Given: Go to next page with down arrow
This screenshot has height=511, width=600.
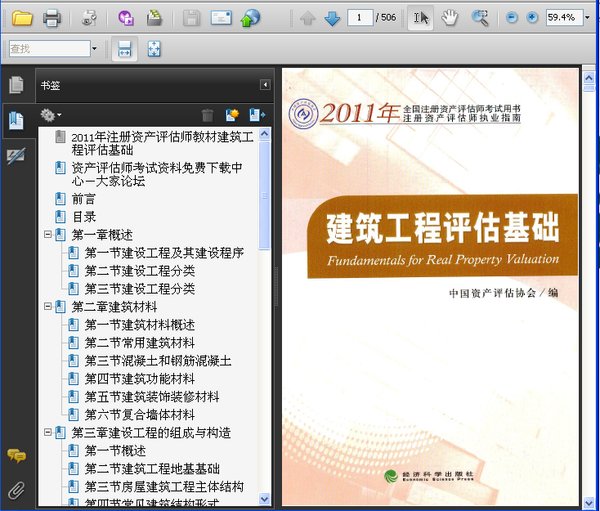Looking at the screenshot, I should pos(332,18).
